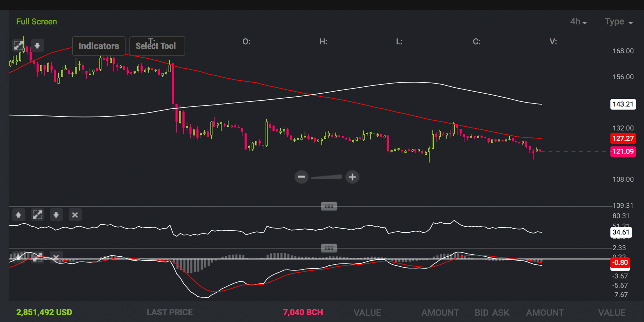The image size is (644, 322).
Task: Close the RSI indicator panel with its X icon
Action: point(75,215)
